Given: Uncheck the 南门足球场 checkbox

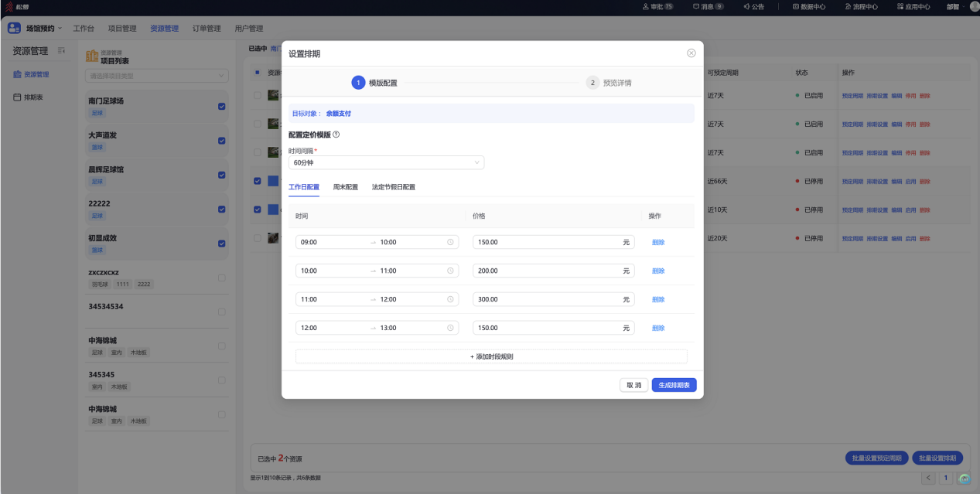Looking at the screenshot, I should click(x=222, y=107).
